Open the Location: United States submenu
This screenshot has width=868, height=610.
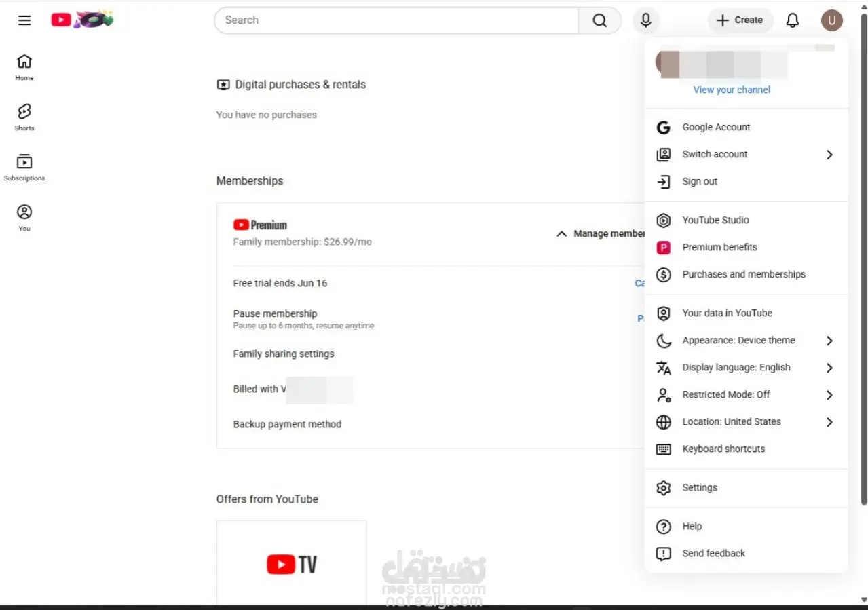pos(747,422)
